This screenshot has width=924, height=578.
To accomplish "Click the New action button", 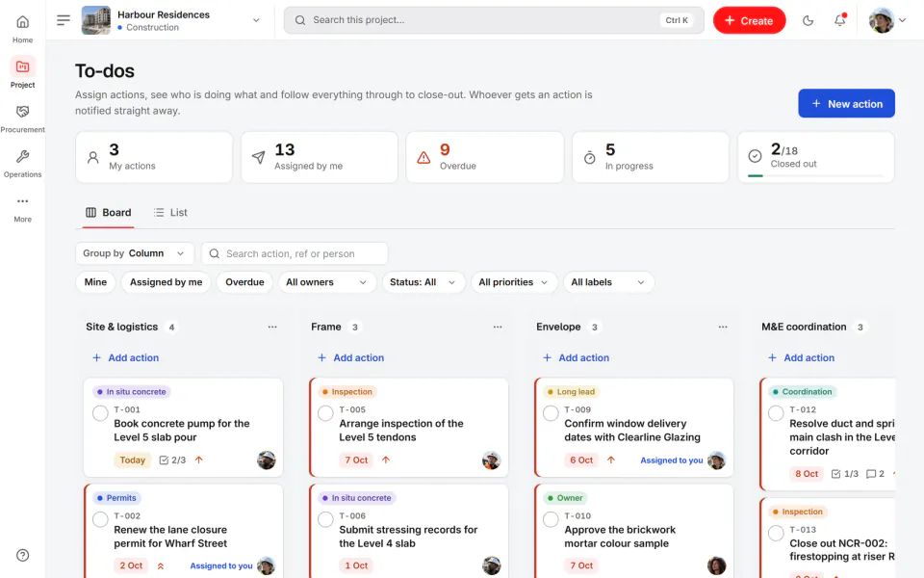I will coord(846,103).
